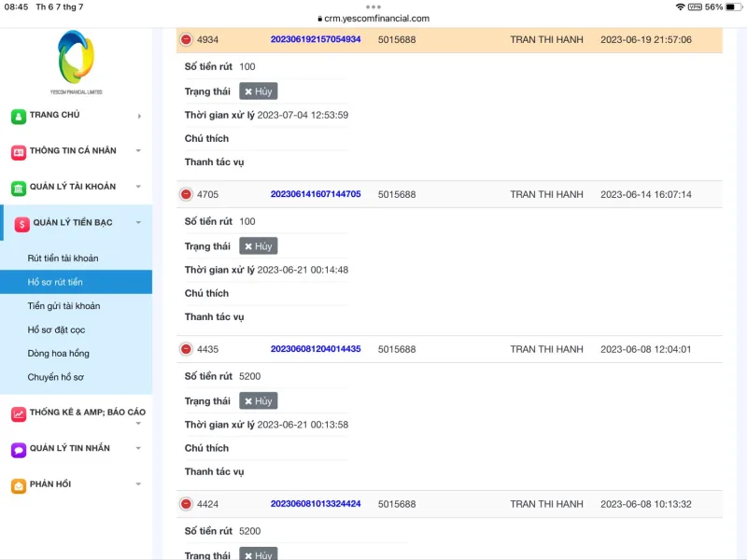This screenshot has width=747, height=560.
Task: Expand the Thông Tin Cá Nhân submenu arrow
Action: coord(138,151)
